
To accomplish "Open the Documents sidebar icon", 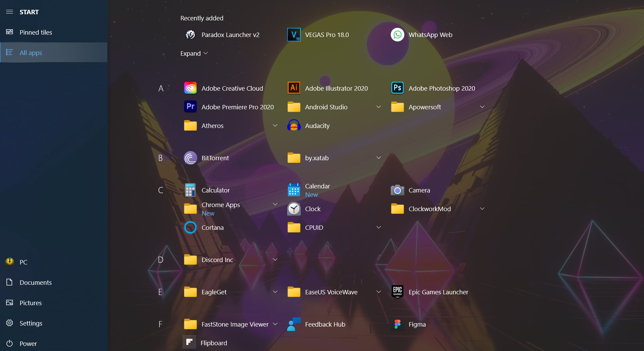I will (10, 282).
